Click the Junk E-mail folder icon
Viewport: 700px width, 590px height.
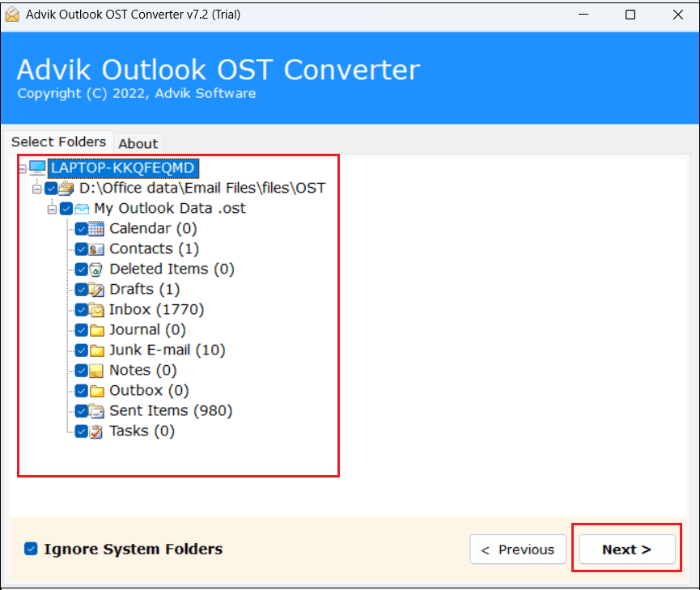pyautogui.click(x=97, y=350)
